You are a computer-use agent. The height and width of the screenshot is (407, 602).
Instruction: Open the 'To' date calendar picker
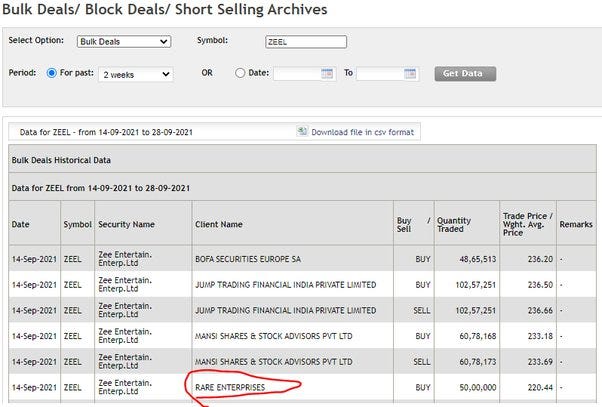pyautogui.click(x=410, y=73)
